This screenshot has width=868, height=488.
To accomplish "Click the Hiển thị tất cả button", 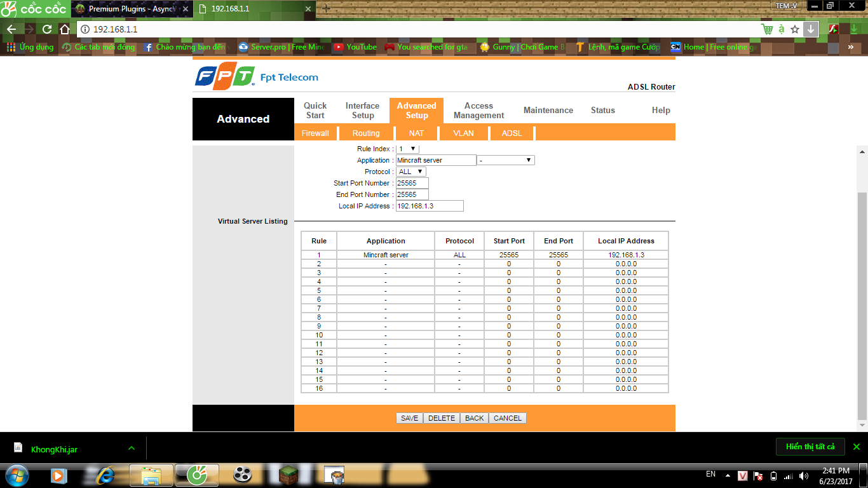I will 810,447.
